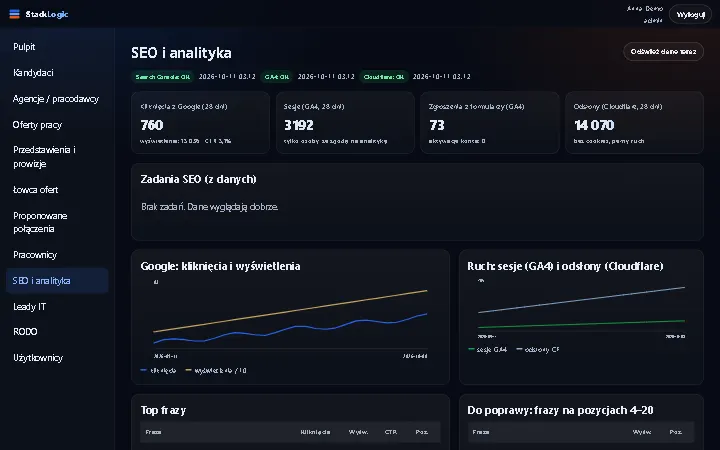The height and width of the screenshot is (450, 720).
Task: Click the Zadania SEO (z danych) heading
Action: pos(198,179)
